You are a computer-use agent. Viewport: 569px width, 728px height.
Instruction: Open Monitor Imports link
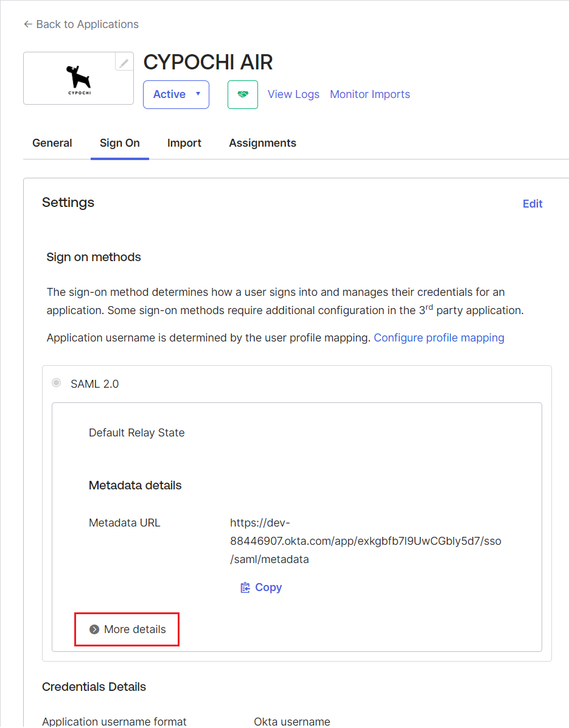point(370,94)
